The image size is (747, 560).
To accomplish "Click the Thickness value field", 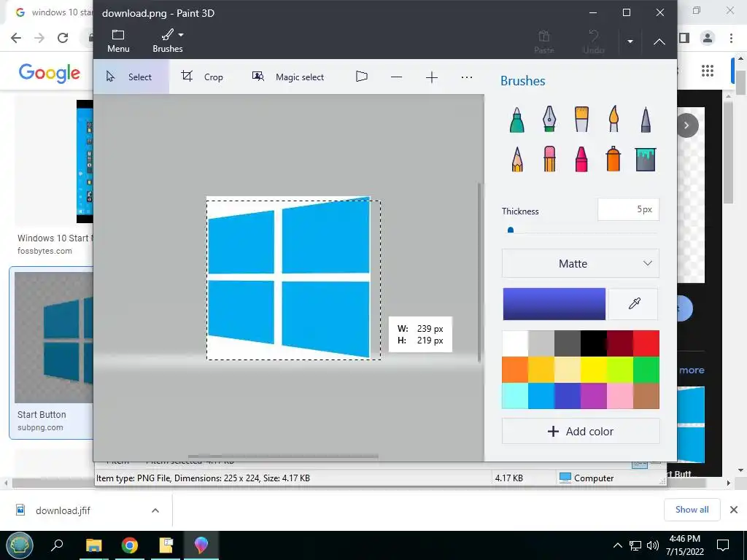I will pos(628,209).
